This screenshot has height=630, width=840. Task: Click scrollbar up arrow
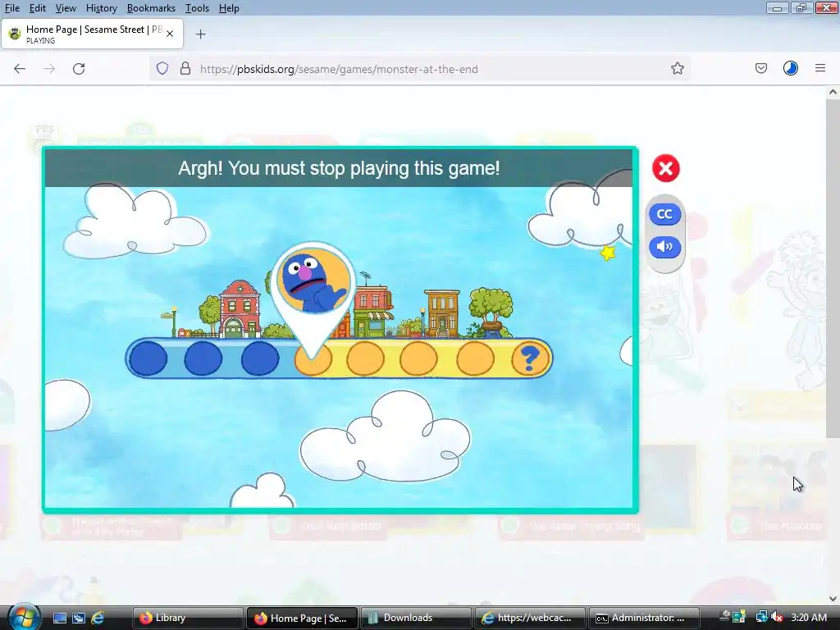coord(833,92)
